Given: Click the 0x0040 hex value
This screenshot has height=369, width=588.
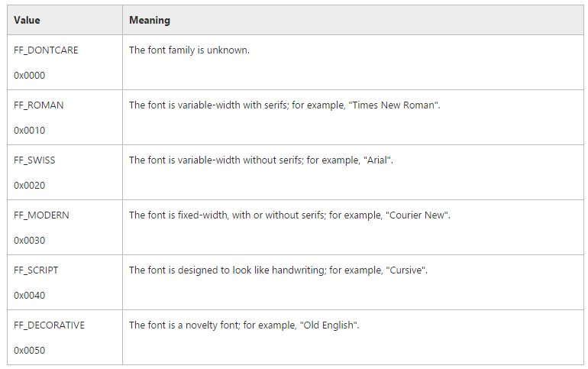Looking at the screenshot, I should point(30,296).
